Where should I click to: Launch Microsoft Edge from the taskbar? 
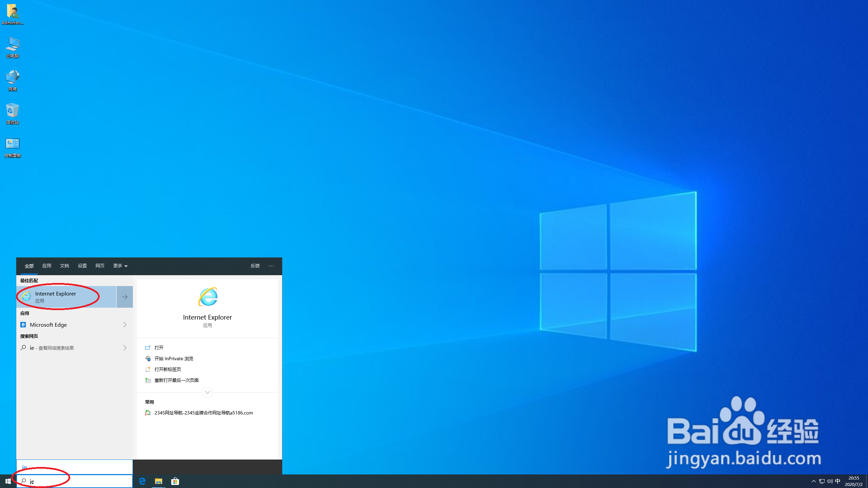pos(142,481)
